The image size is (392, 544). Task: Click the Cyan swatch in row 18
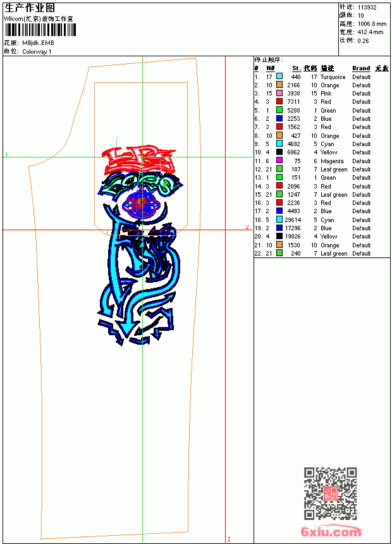(x=279, y=219)
